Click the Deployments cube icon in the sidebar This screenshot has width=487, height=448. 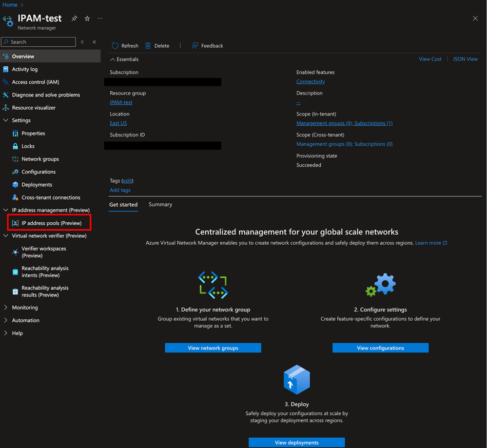point(15,185)
